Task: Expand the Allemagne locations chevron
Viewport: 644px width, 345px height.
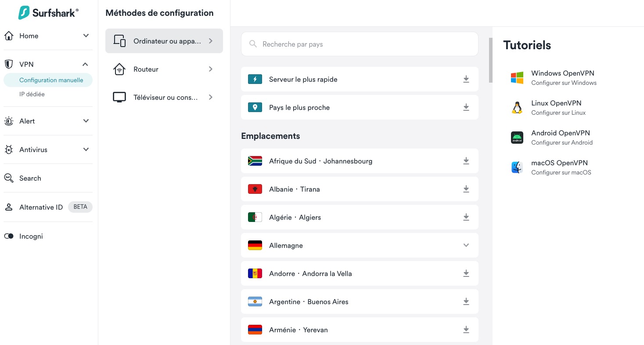Action: (x=466, y=245)
